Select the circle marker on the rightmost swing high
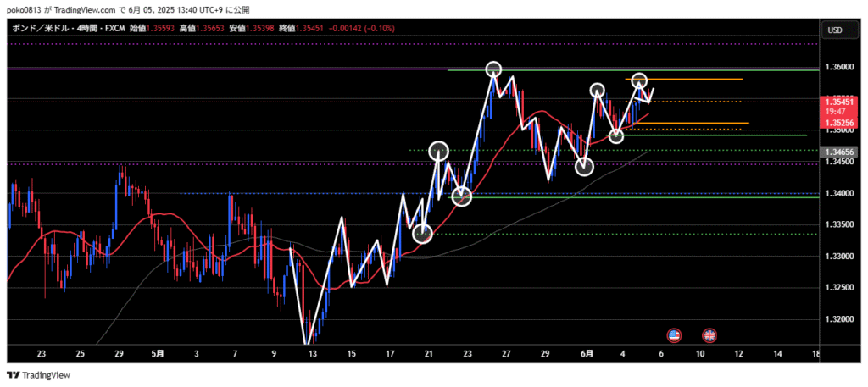 point(639,80)
